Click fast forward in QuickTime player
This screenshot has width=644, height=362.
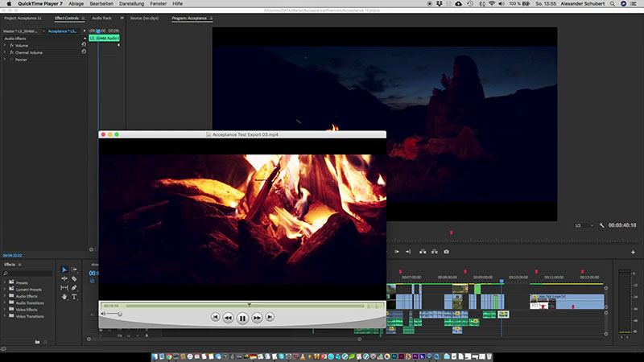pos(257,318)
